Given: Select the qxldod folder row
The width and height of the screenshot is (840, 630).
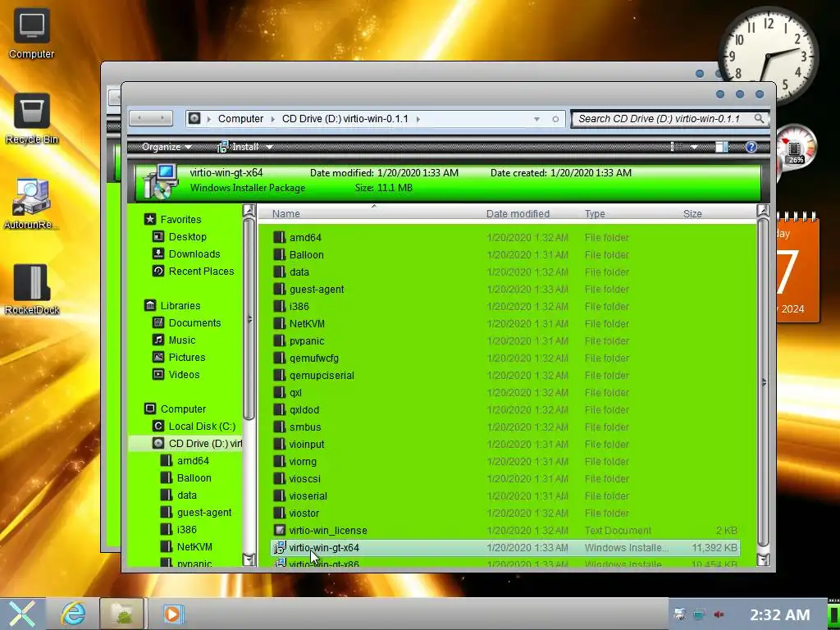Looking at the screenshot, I should coord(505,410).
